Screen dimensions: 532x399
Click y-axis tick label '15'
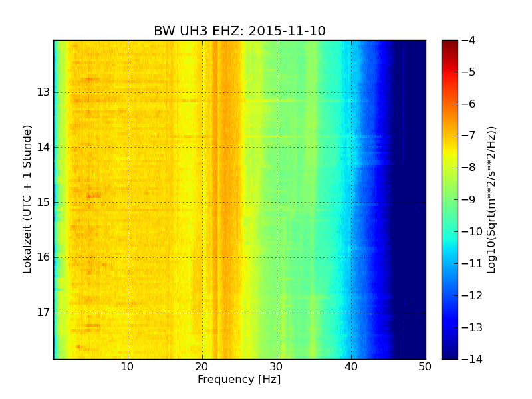(43, 203)
